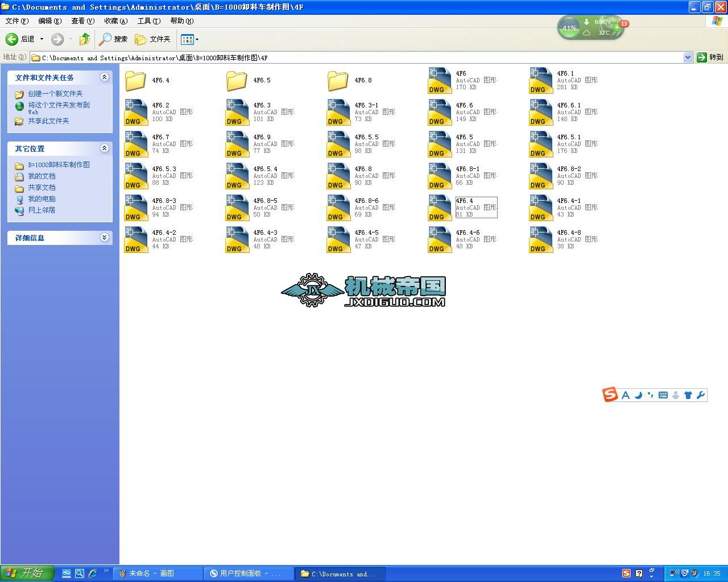Click the green up-one-level folder icon
Viewport: 728px width, 582px height.
85,39
